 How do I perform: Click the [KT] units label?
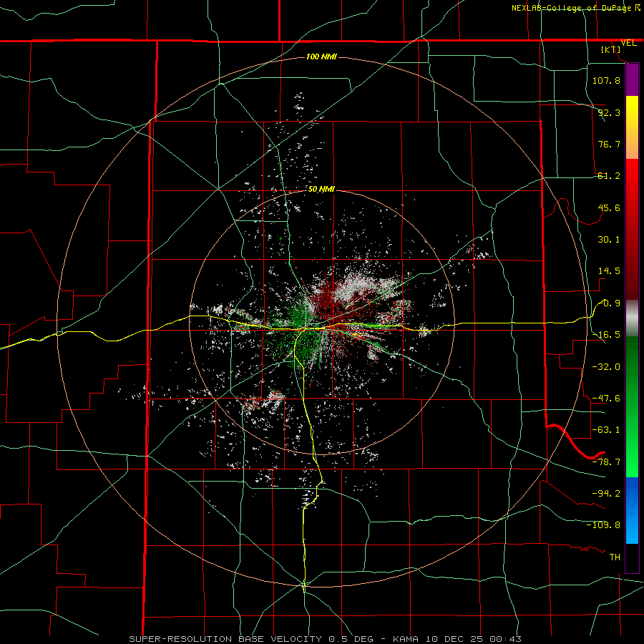[611, 49]
